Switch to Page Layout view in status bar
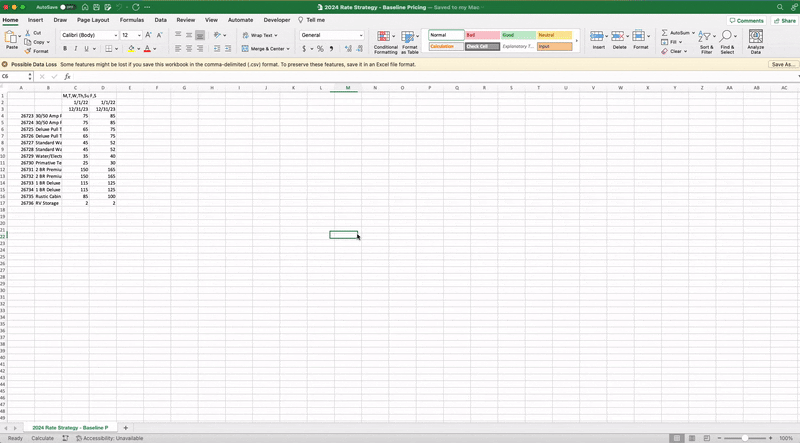The width and height of the screenshot is (800, 443). pyautogui.click(x=692, y=438)
